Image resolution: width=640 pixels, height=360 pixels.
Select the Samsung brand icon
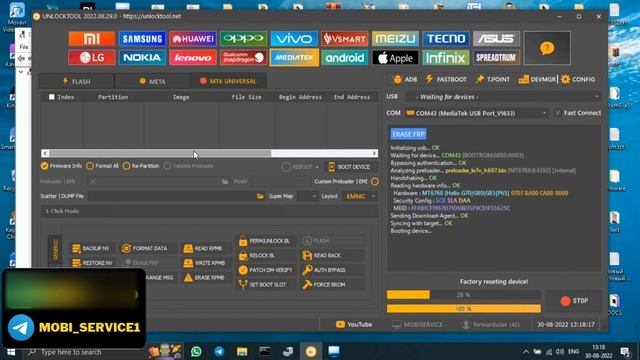(142, 39)
